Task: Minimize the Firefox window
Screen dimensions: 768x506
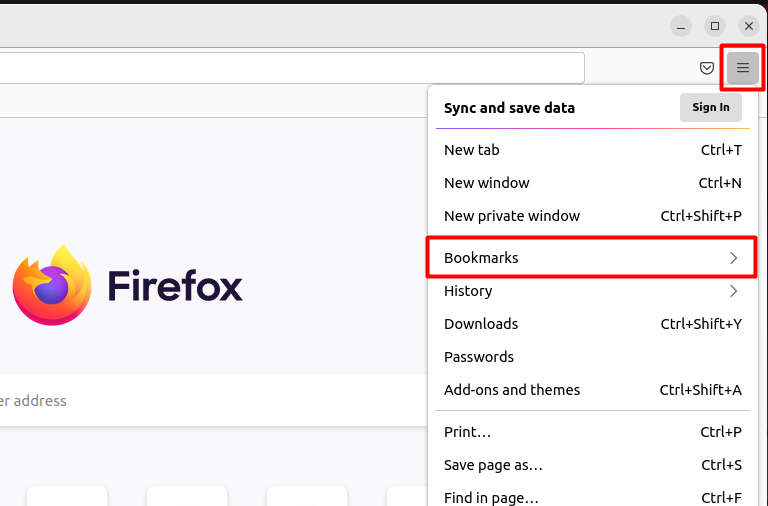Action: point(680,26)
